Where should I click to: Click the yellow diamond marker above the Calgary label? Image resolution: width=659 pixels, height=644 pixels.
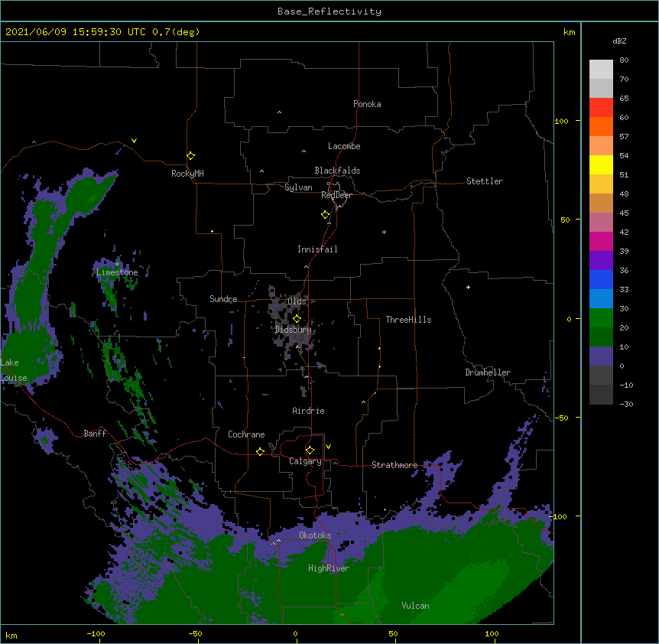310,450
